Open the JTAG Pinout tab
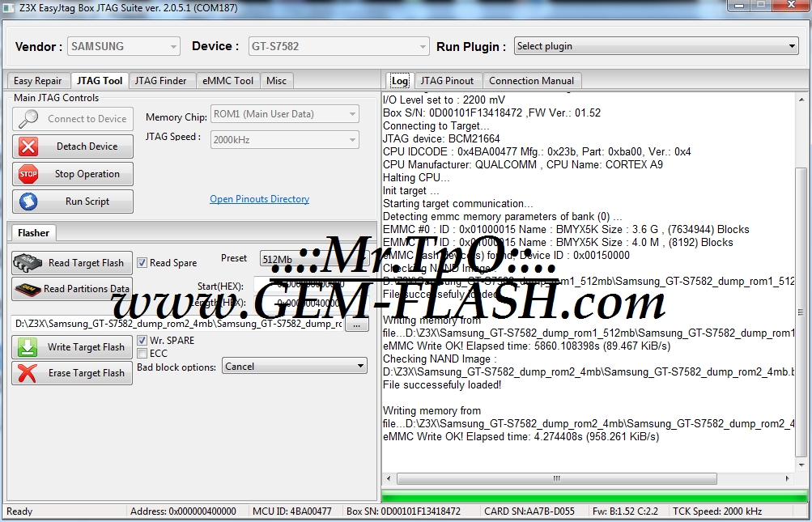This screenshot has height=522, width=812. 447,81
